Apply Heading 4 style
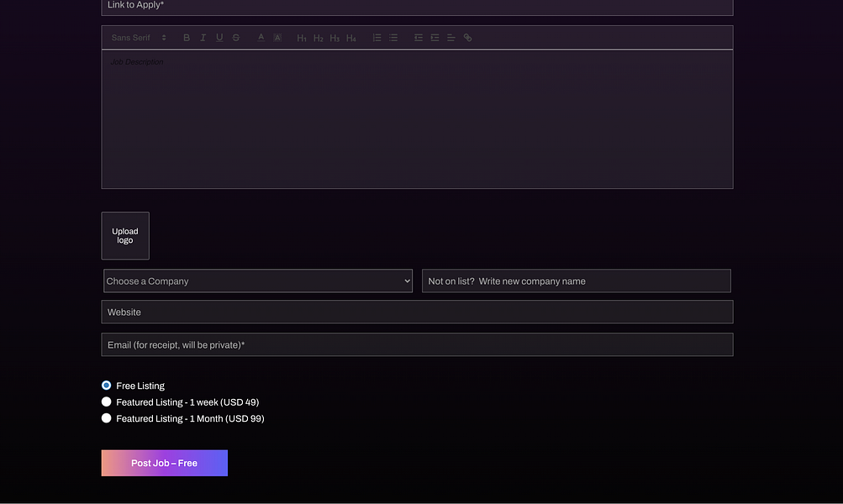This screenshot has width=843, height=504. click(351, 38)
